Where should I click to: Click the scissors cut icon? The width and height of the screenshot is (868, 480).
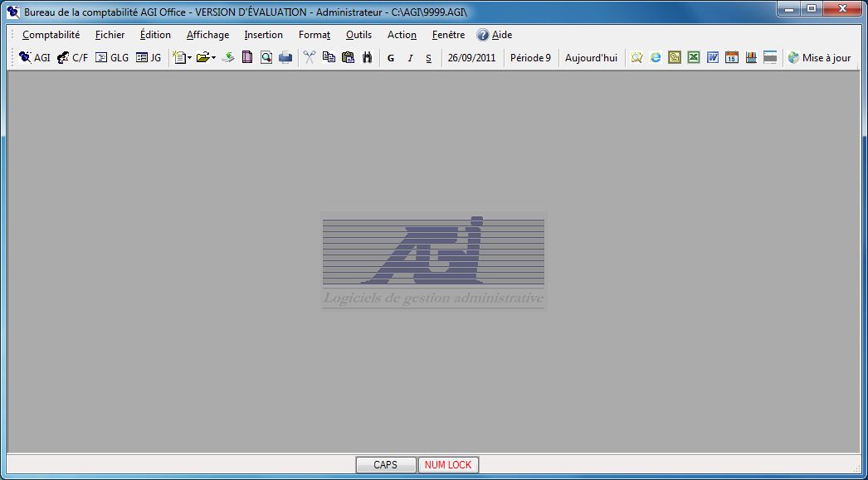point(309,57)
